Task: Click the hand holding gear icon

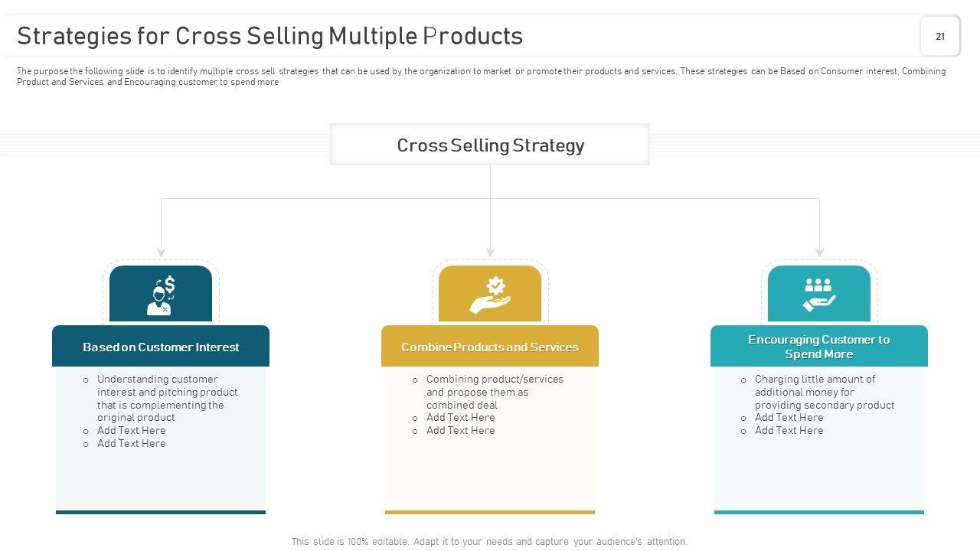Action: 490,296
